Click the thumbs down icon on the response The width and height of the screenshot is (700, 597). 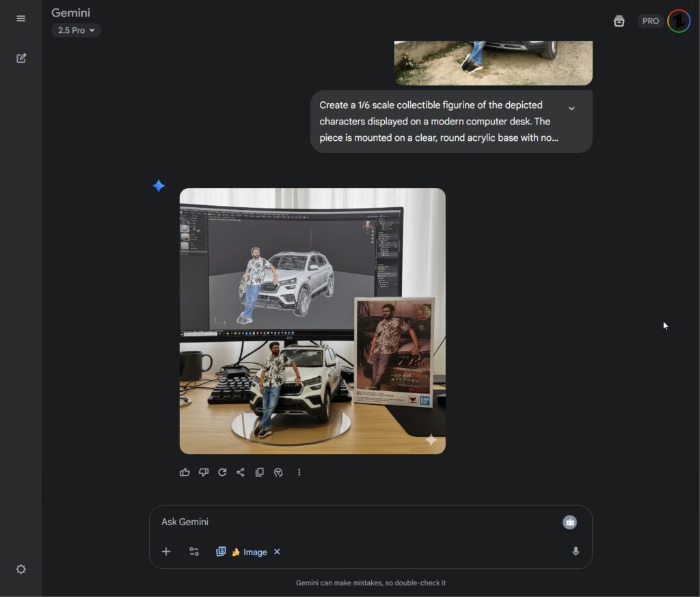pyautogui.click(x=204, y=472)
